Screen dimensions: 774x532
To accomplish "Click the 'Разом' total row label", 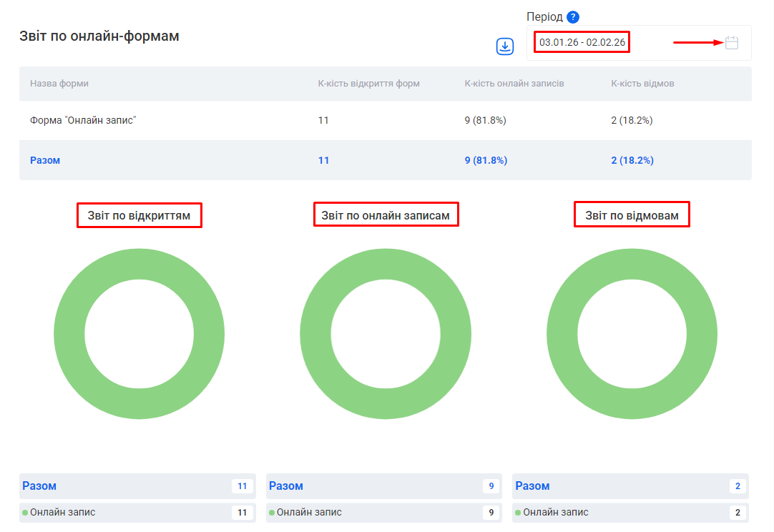I will [45, 160].
